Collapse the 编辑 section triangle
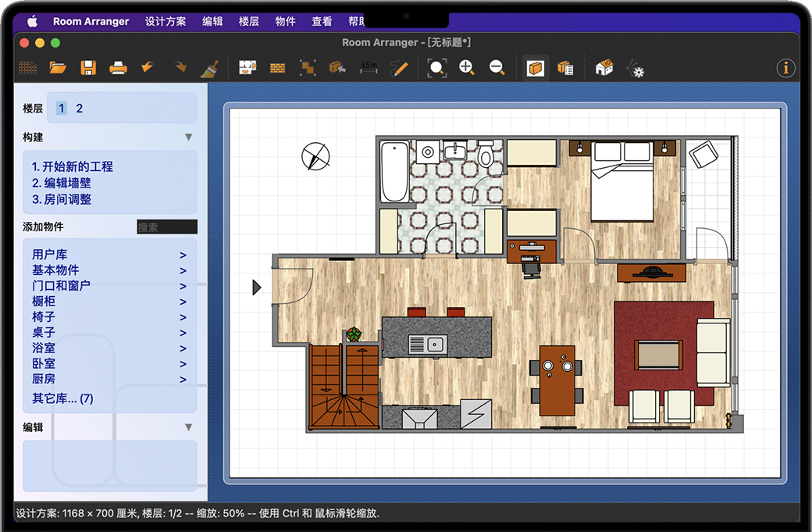Image resolution: width=812 pixels, height=532 pixels. (x=188, y=427)
